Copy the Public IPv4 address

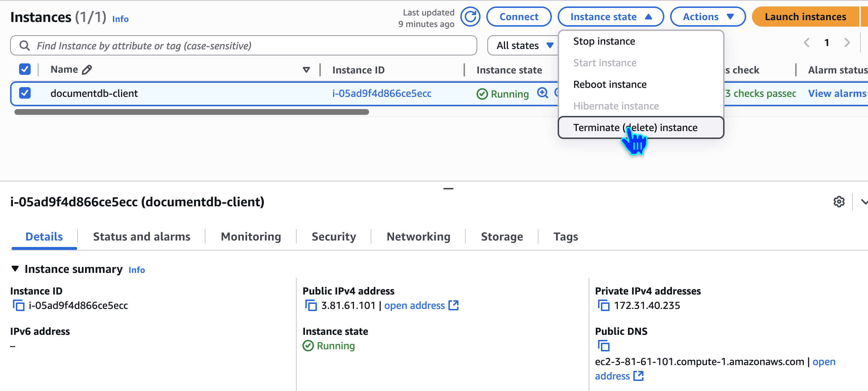311,305
